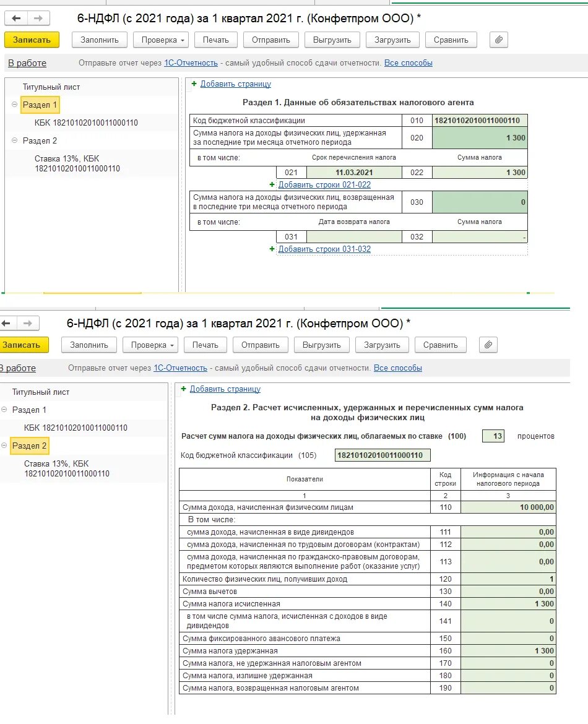Image resolution: width=588 pixels, height=724 pixels.
Task: Click Сравнить in the upper window
Action: 451,40
